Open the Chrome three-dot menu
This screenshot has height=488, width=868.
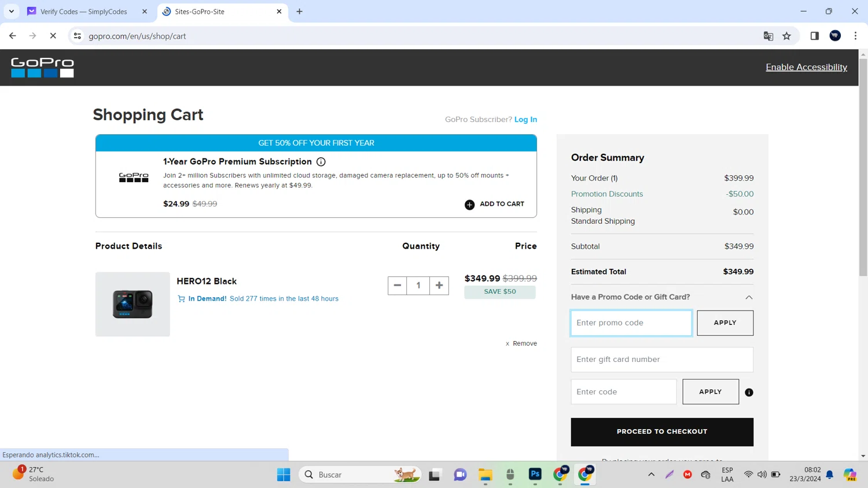click(855, 36)
